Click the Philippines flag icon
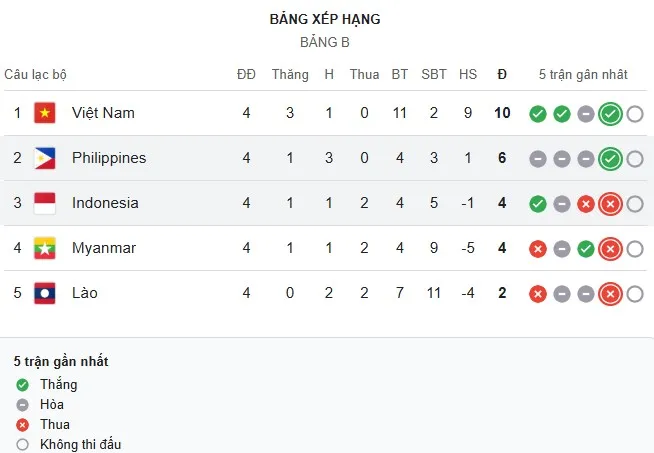Image resolution: width=654 pixels, height=453 pixels. click(45, 158)
